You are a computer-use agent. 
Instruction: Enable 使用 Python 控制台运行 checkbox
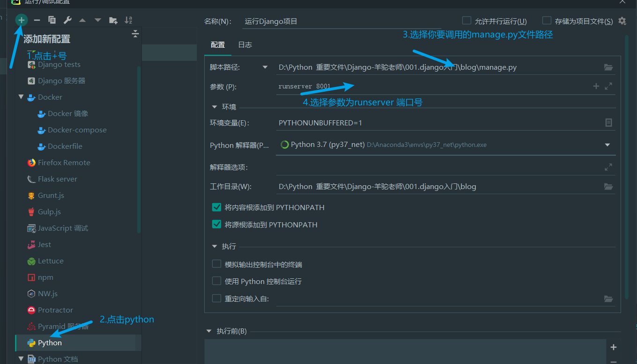(216, 281)
